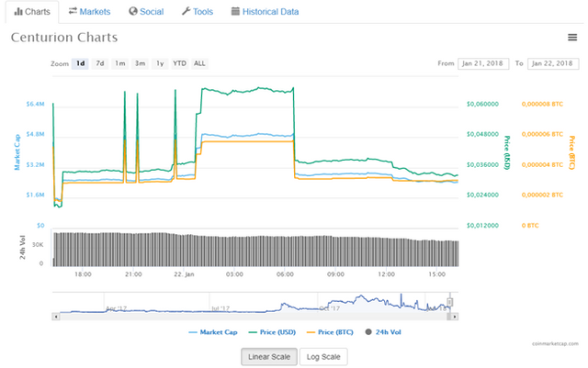Open the chart hamburger menu icon
The image size is (588, 368).
click(x=571, y=37)
